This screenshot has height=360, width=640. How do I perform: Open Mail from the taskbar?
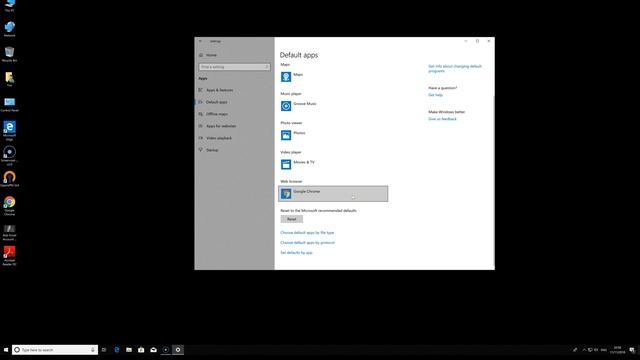(x=153, y=350)
